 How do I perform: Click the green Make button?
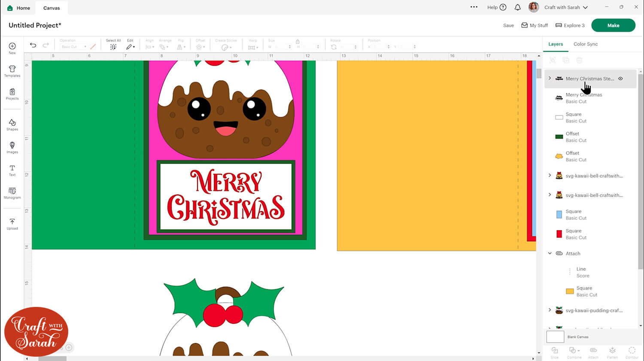[613, 25]
